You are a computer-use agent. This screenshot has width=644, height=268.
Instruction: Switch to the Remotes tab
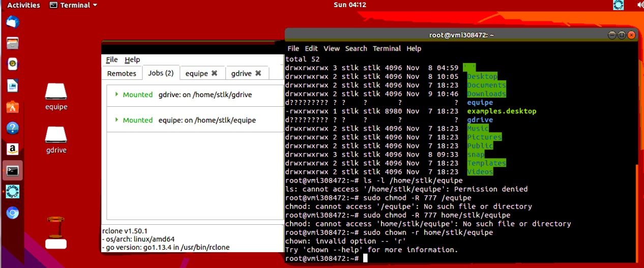click(122, 73)
